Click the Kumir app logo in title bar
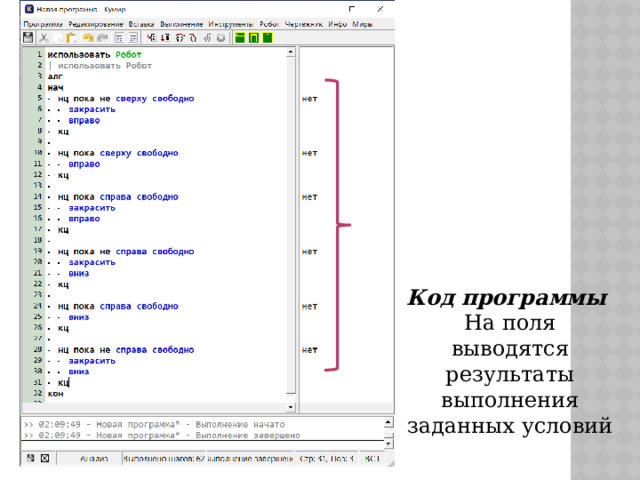Screen dimensions: 640x480 pos(29,9)
